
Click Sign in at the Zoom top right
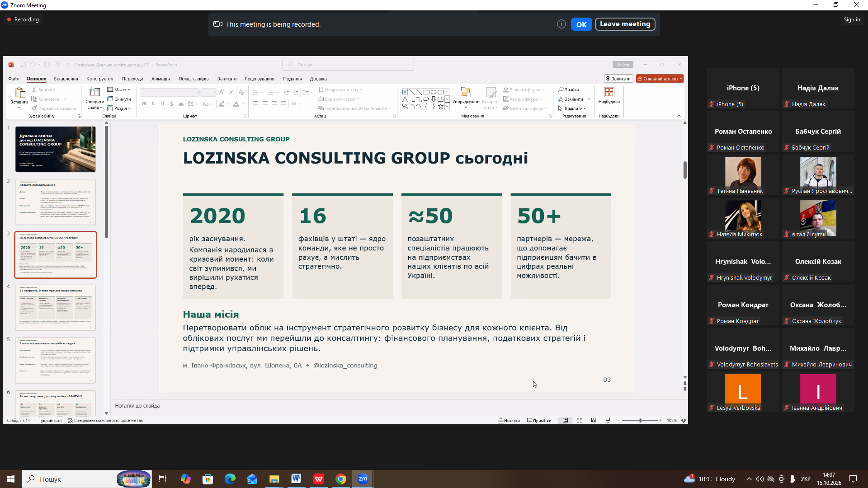tap(852, 19)
